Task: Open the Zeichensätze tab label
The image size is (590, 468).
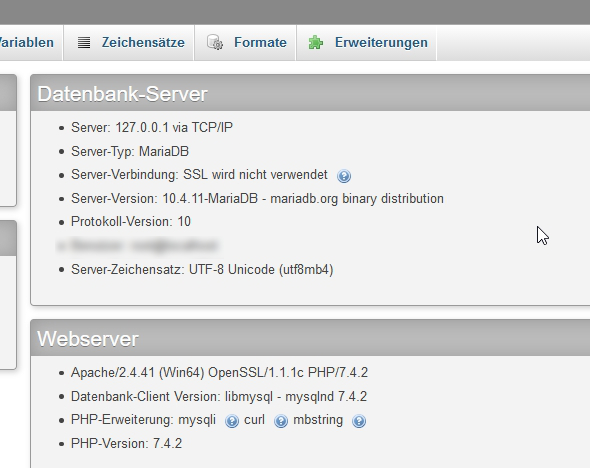Action: pos(143,43)
